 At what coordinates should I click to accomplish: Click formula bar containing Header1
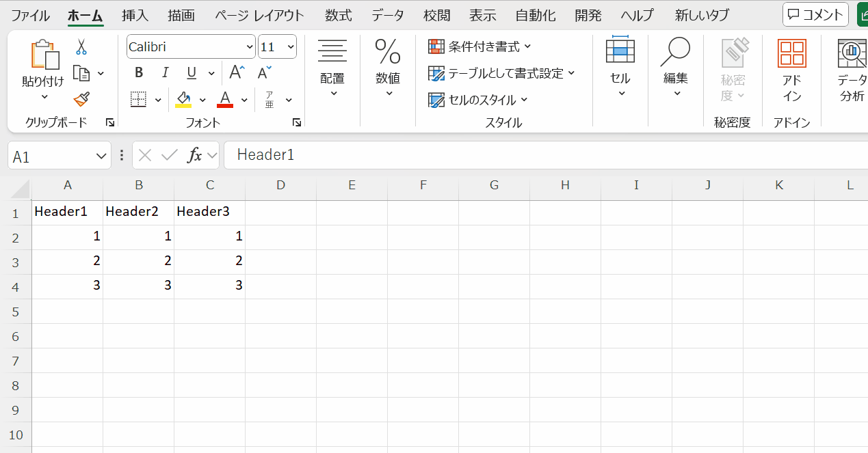546,155
